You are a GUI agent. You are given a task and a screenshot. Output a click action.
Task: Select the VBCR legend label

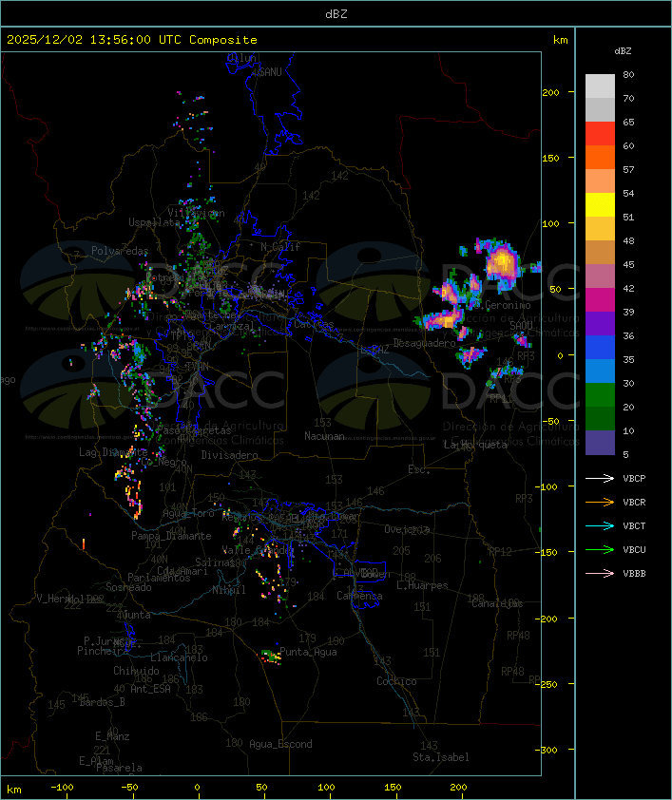point(634,503)
